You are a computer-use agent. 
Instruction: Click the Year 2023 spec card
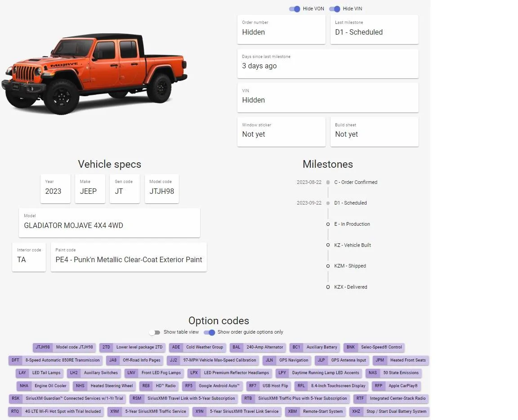tap(55, 189)
